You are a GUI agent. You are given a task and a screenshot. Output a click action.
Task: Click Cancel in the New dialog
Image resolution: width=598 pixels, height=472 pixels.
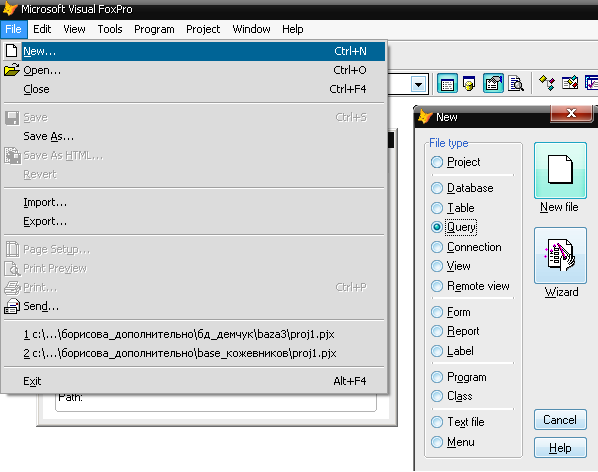pos(560,420)
